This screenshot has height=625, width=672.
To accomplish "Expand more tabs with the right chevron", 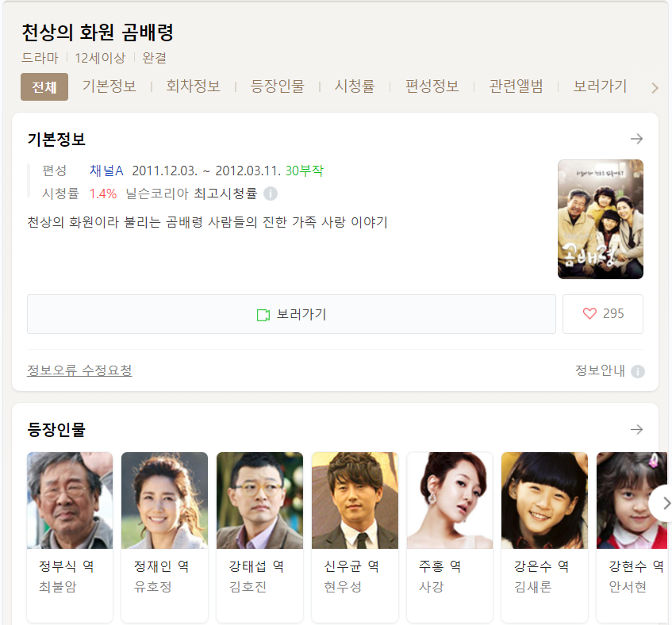I will coord(655,88).
